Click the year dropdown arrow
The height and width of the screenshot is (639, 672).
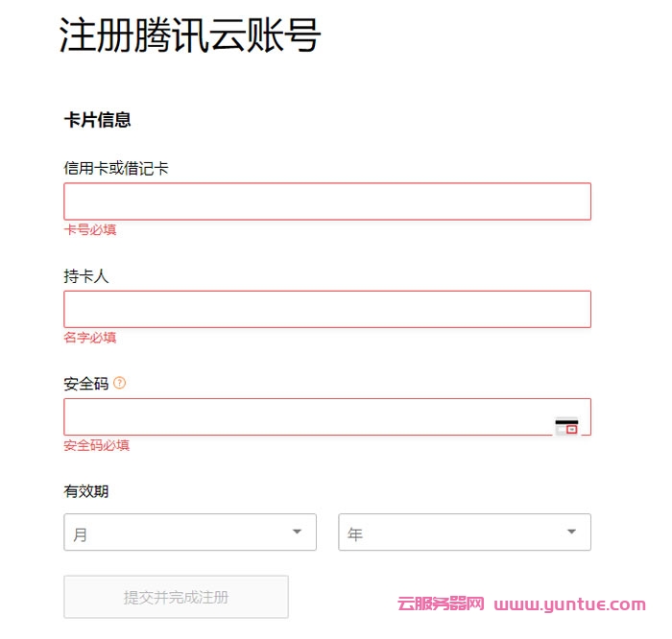pos(572,532)
